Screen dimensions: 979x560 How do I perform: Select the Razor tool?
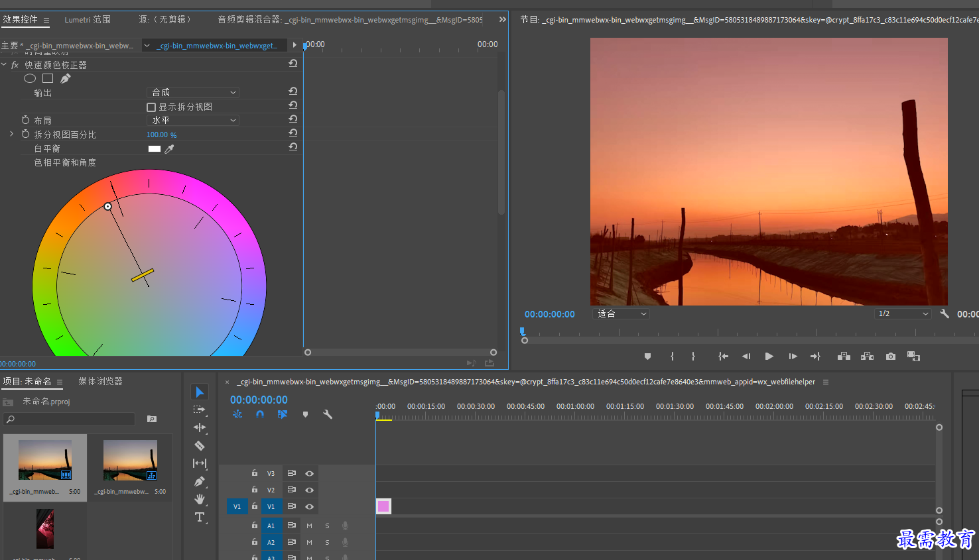tap(200, 445)
